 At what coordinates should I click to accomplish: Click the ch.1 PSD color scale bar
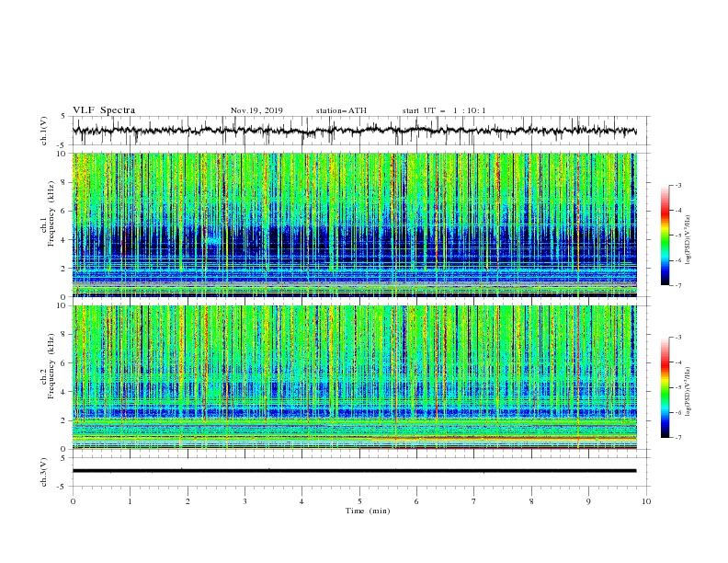click(665, 236)
